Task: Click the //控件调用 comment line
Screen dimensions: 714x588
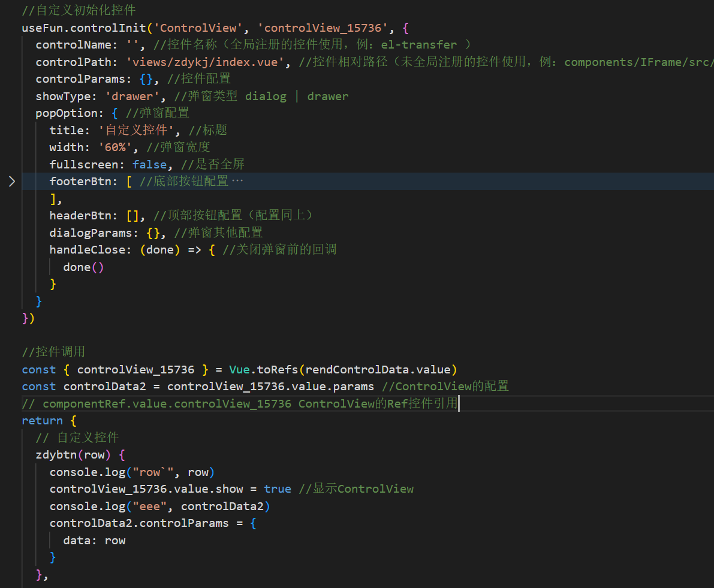Action: coord(54,352)
